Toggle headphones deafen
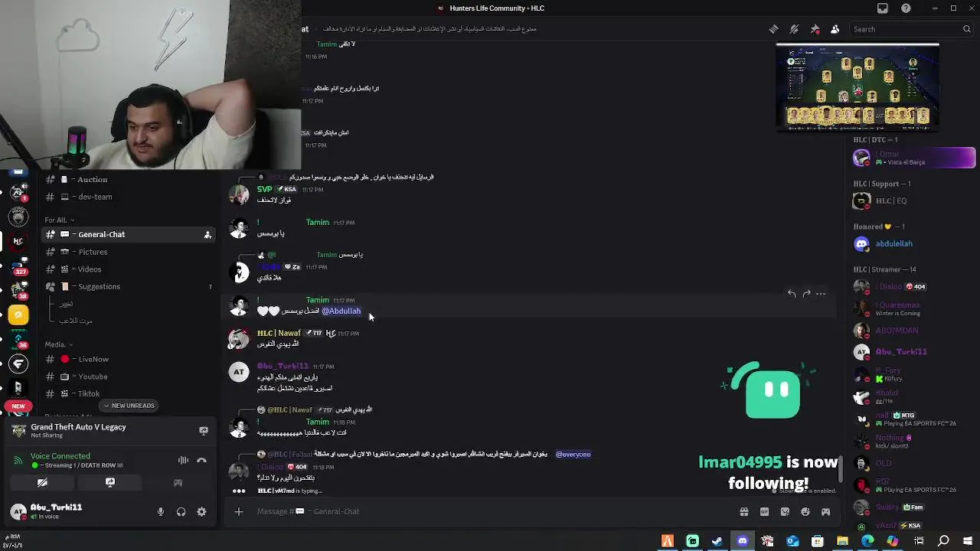The image size is (980, 551). (181, 512)
